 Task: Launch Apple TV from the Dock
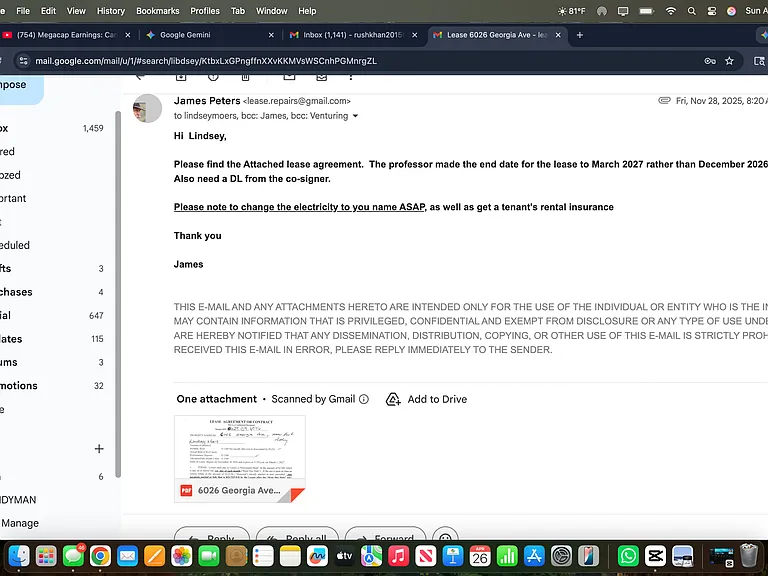pos(344,556)
